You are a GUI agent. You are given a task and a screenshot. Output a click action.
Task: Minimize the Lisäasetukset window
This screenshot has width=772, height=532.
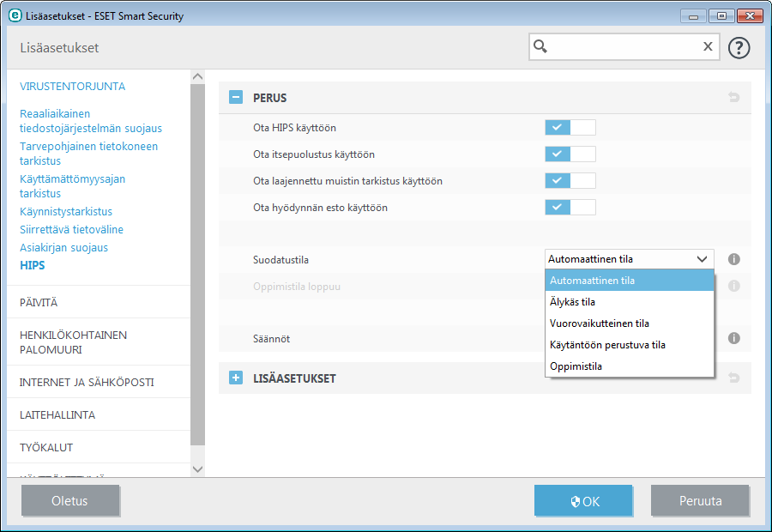693,16
